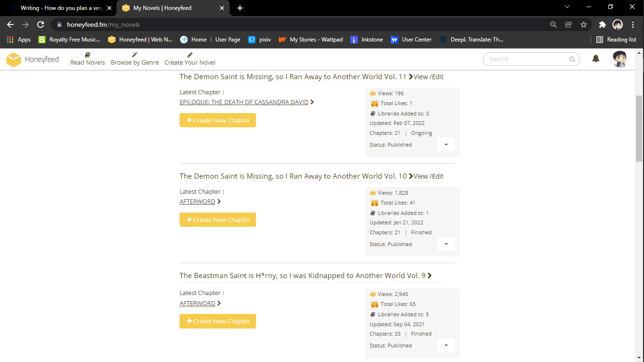Click the user avatar in site header
Image resolution: width=644 pixels, height=362 pixels.
click(x=619, y=59)
